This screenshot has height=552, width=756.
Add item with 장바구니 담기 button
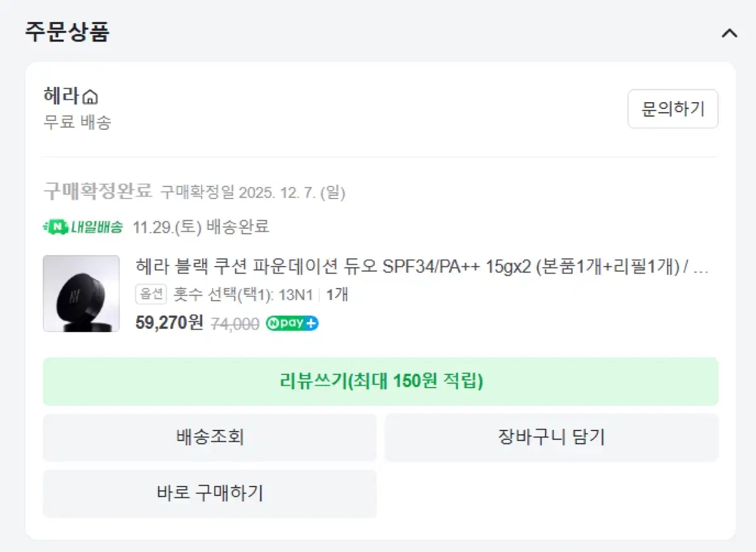[551, 437]
